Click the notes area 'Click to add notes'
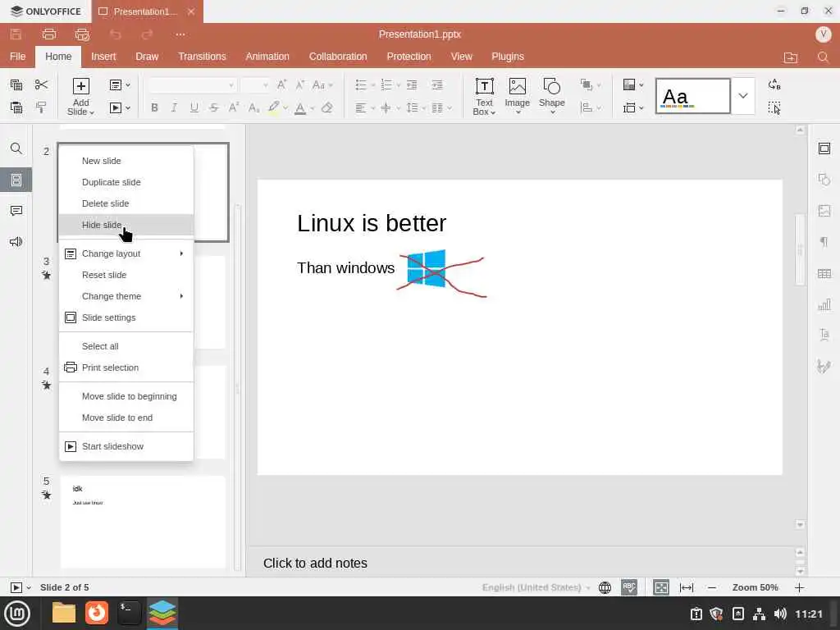Screen dimensions: 840x630 (315, 563)
